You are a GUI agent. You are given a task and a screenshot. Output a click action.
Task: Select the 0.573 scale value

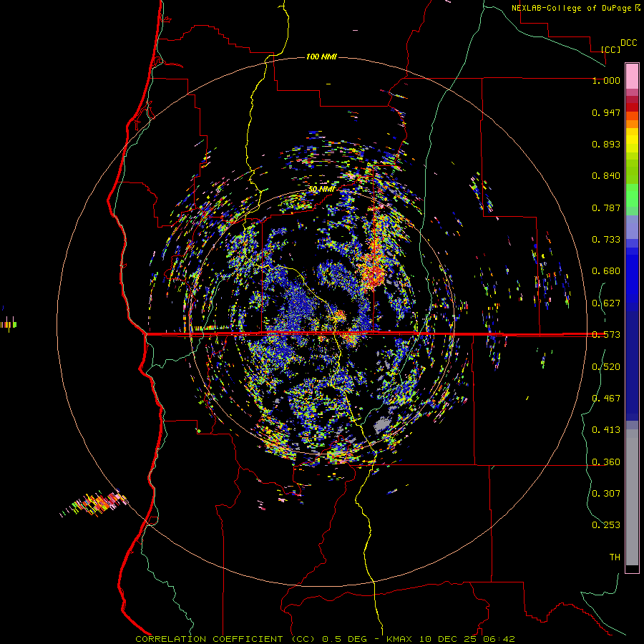coord(606,335)
